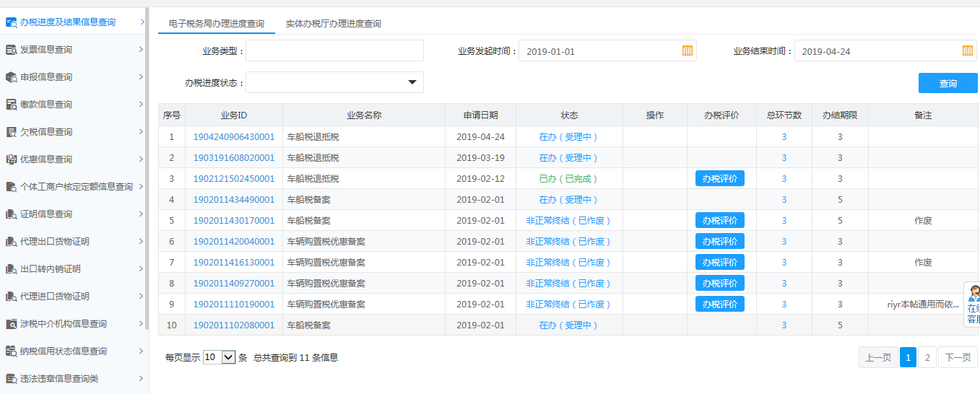
Task: Click the 业务类型 input field
Action: point(334,51)
